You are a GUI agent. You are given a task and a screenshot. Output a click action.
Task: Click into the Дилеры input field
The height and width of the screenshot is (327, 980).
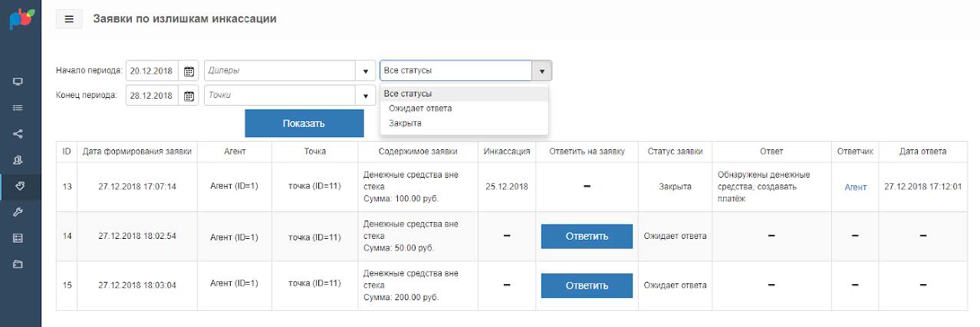pos(280,71)
